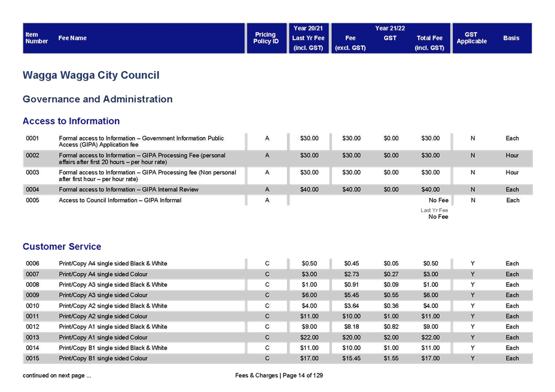The image size is (555, 392).
Task: Select item number 0015
Action: point(32,359)
